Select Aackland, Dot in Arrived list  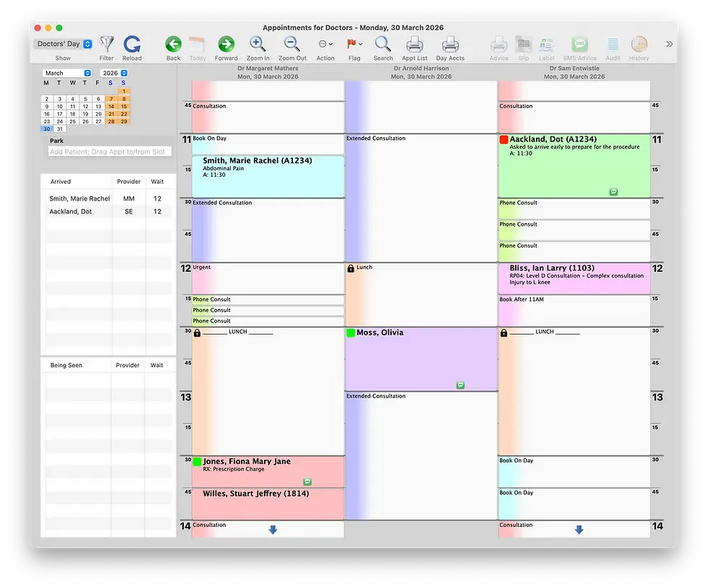(x=108, y=211)
